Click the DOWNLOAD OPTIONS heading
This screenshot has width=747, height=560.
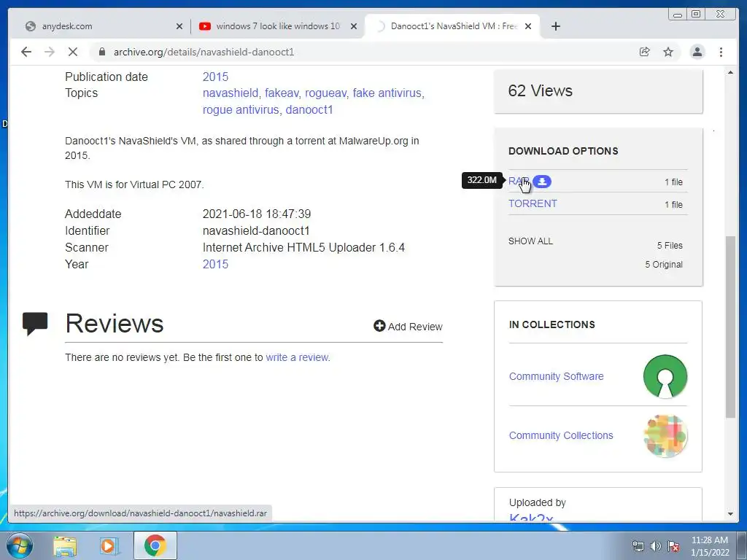click(x=563, y=151)
